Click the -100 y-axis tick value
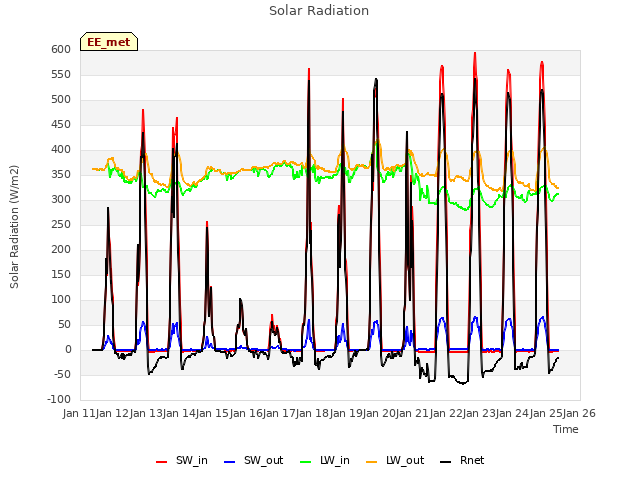This screenshot has width=640, height=480. tap(59, 399)
